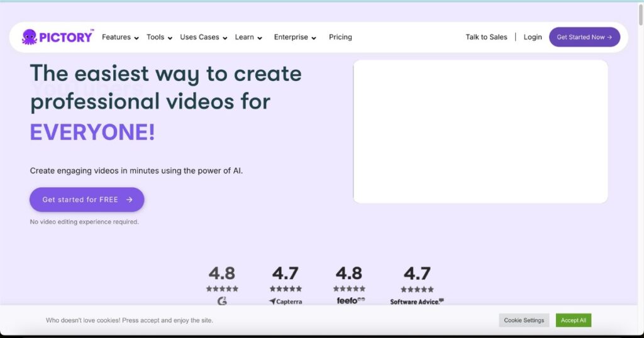Click the star rating row above Capterra
Screen dimensions: 644x338
tap(286, 289)
